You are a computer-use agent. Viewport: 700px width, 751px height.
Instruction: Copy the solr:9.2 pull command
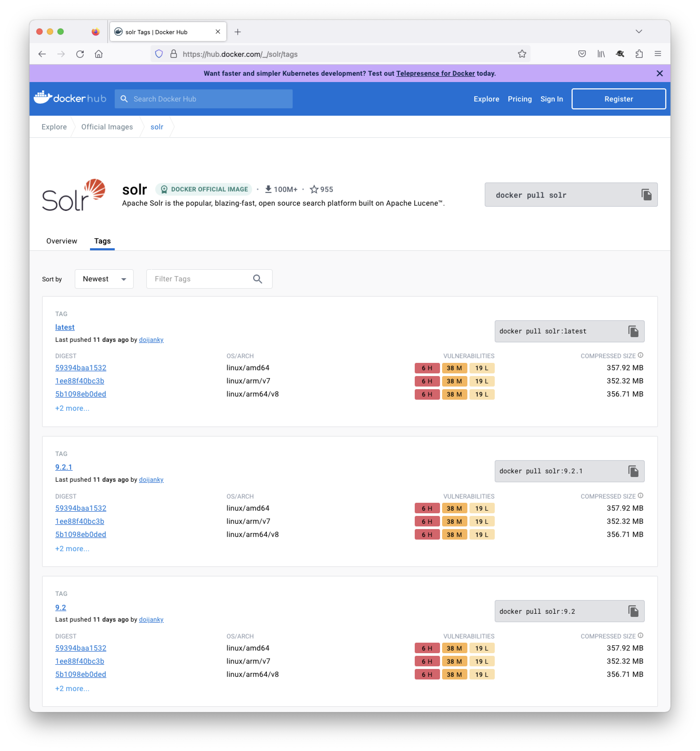[633, 611]
